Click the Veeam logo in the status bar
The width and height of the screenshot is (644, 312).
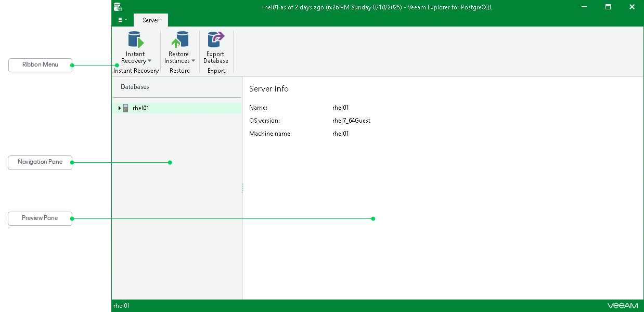(622, 305)
